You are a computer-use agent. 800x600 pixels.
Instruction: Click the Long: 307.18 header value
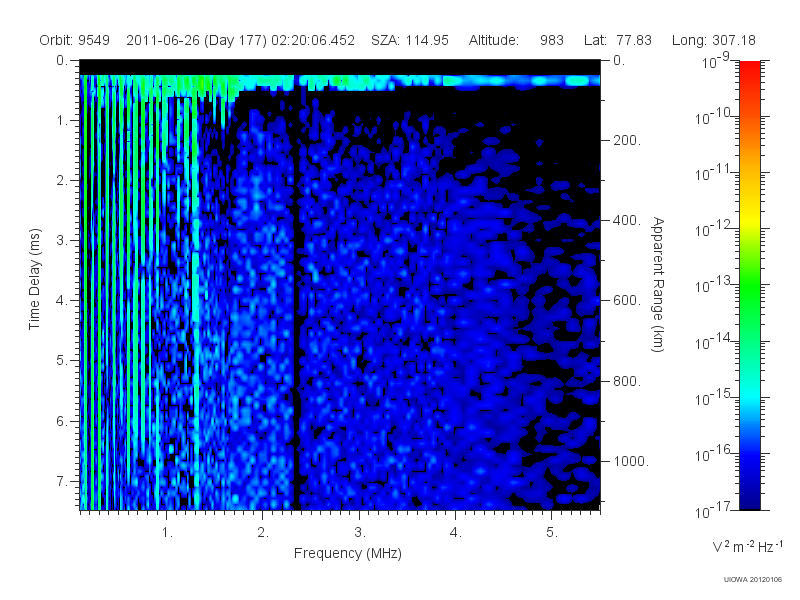(713, 40)
